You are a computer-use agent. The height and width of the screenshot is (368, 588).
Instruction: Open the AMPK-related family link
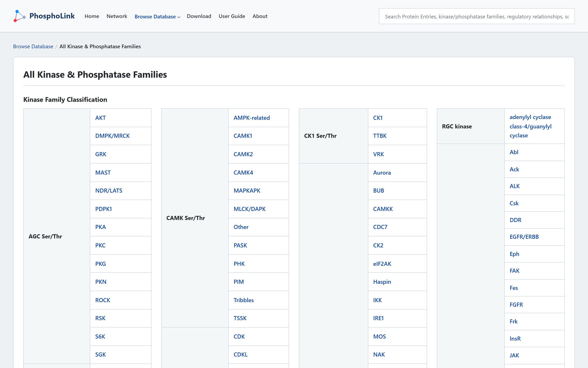(x=252, y=118)
